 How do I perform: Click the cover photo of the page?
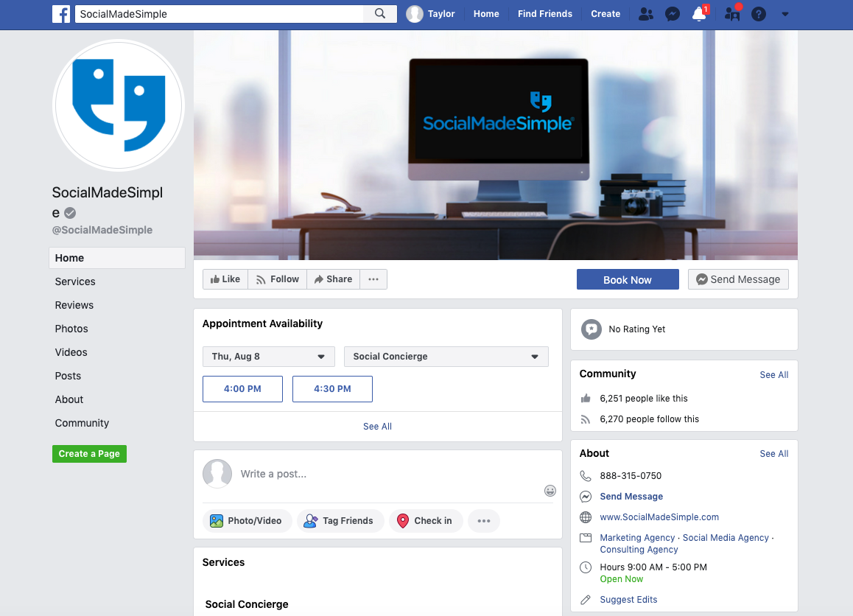pos(496,144)
